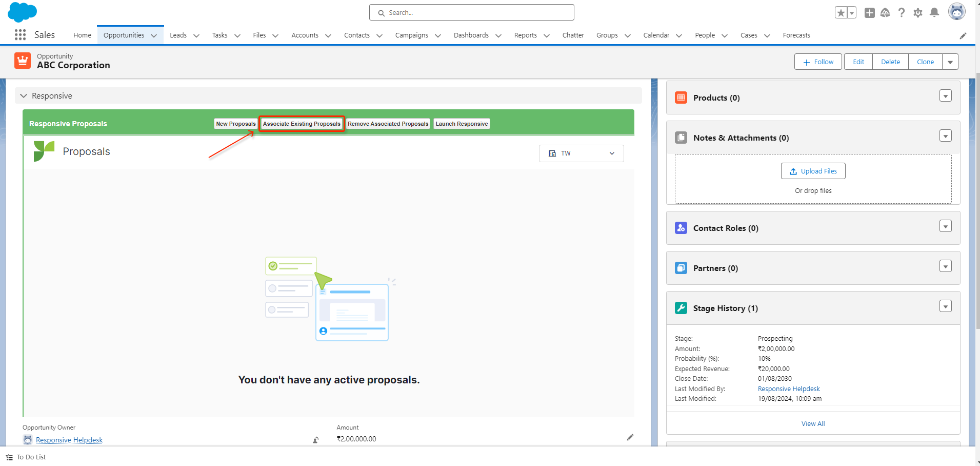Click the Upload Files button
980x466 pixels.
(x=813, y=171)
